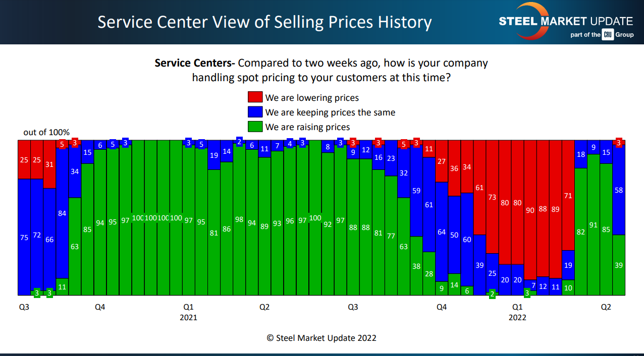
Task: Select the green raising prices legend swatch
Action: coord(255,127)
